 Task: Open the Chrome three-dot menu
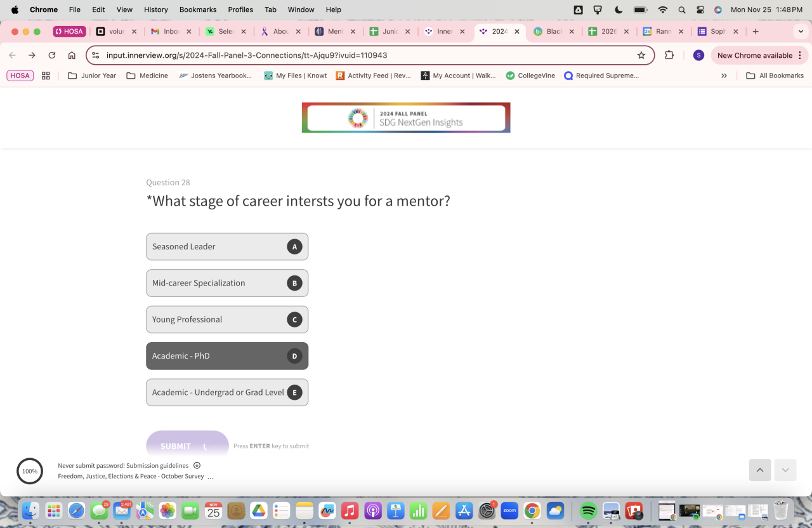point(800,55)
